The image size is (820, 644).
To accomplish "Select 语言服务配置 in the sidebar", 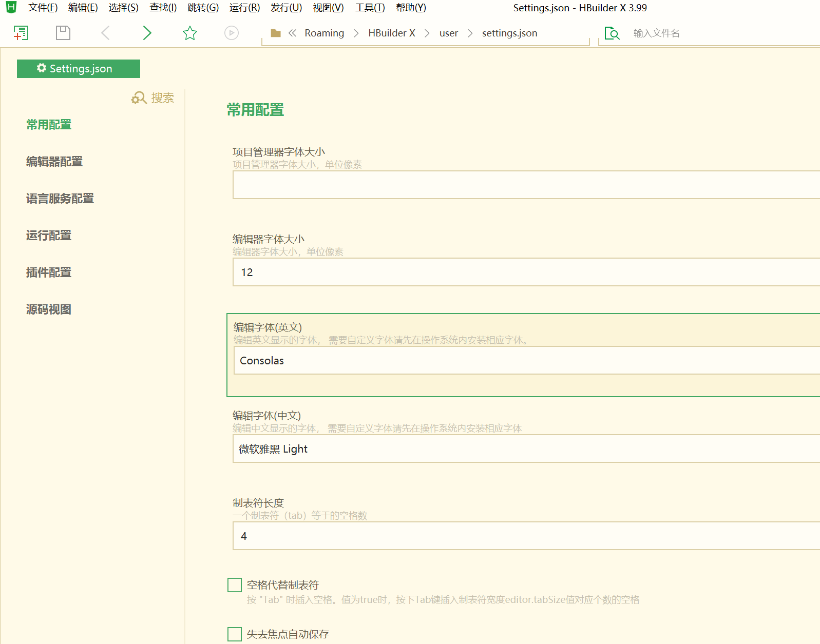I will point(60,199).
